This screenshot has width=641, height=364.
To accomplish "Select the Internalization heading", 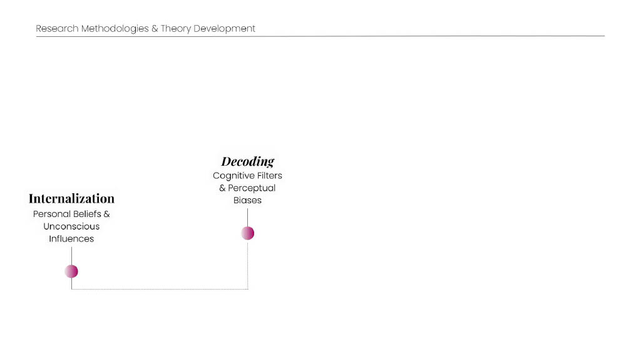I will pyautogui.click(x=71, y=199).
